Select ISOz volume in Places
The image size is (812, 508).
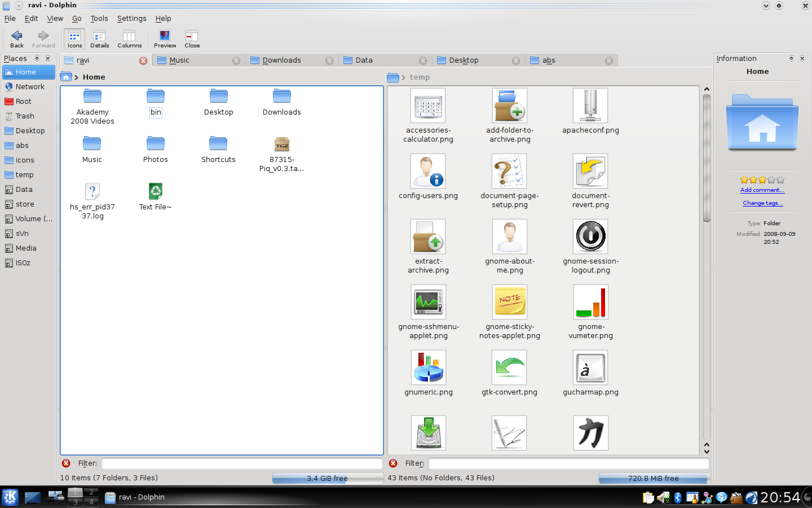click(29, 263)
